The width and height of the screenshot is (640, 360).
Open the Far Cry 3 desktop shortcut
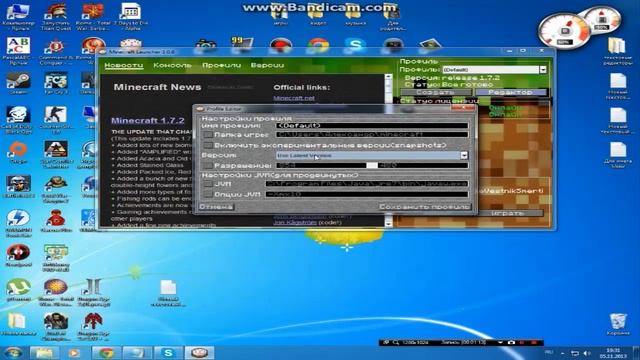[x=56, y=83]
